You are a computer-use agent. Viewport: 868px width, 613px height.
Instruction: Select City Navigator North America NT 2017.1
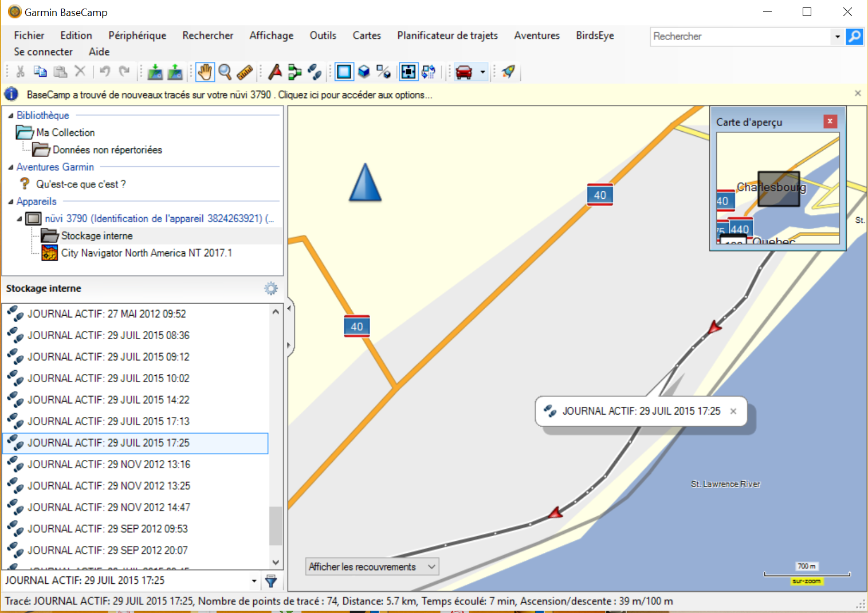[x=147, y=253]
